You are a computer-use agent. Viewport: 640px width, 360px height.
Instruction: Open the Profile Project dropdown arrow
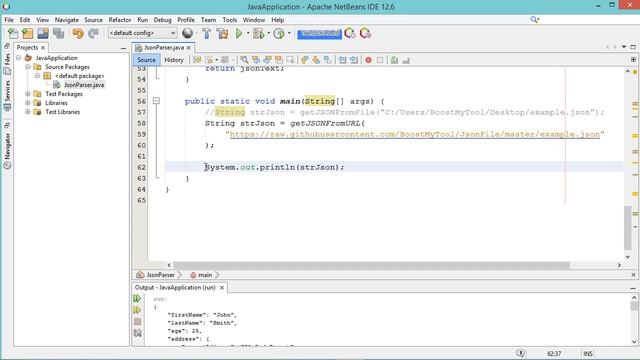pyautogui.click(x=289, y=33)
